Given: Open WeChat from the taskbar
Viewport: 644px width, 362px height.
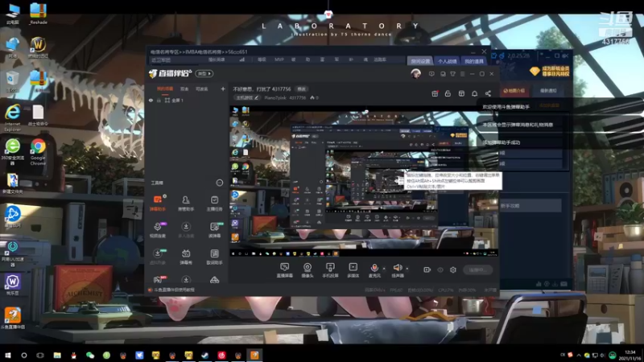Looking at the screenshot, I should 90,355.
